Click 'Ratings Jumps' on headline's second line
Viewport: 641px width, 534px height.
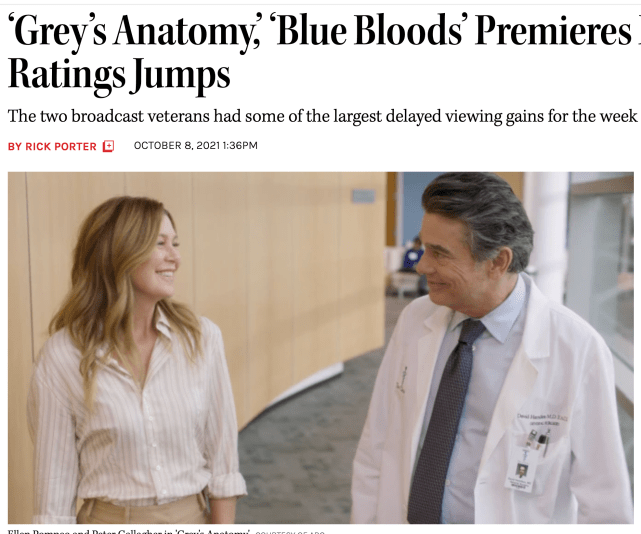tap(118, 75)
